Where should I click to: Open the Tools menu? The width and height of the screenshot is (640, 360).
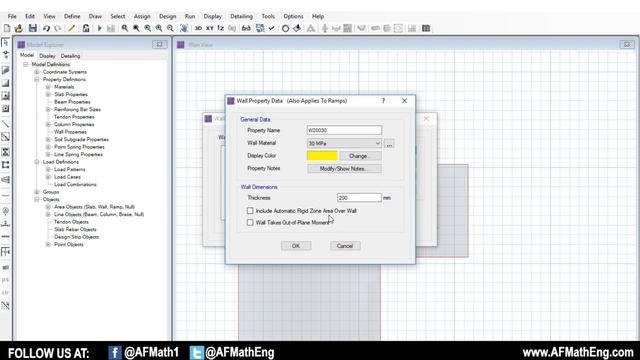pyautogui.click(x=268, y=16)
